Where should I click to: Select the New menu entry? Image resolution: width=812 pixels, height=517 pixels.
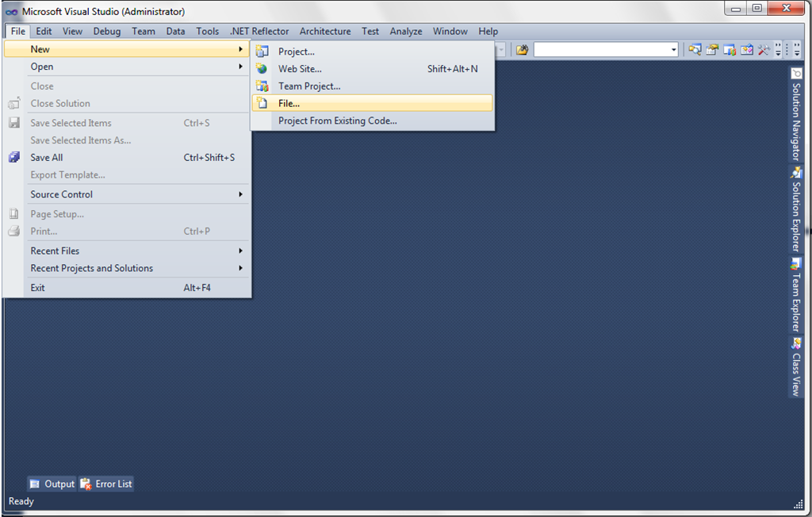127,49
